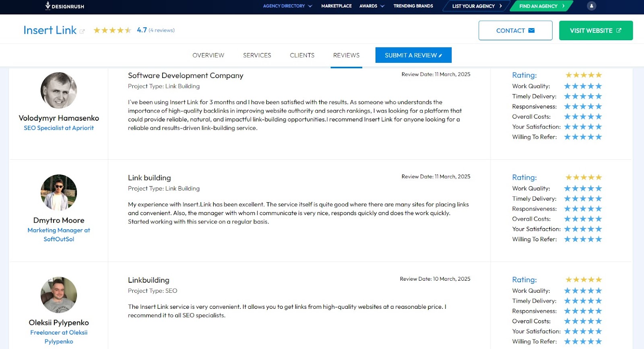Viewport: 644px width, 349px height.
Task: Click the Contact button
Action: 515,31
